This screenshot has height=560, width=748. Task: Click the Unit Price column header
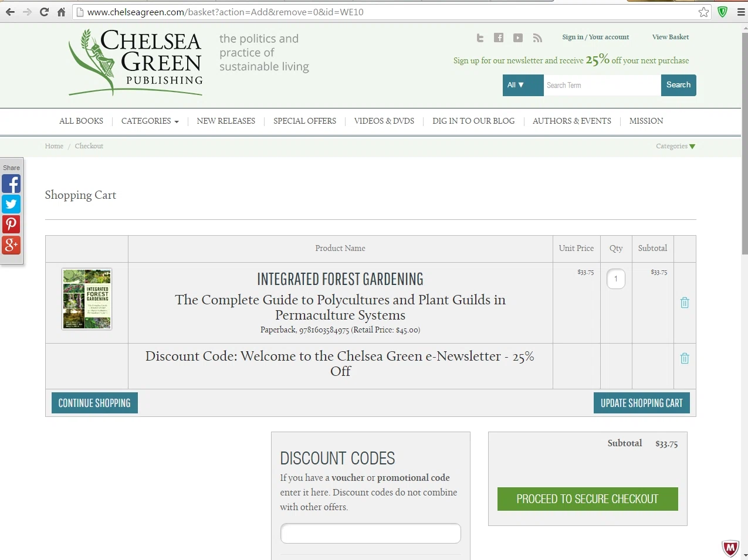click(576, 248)
